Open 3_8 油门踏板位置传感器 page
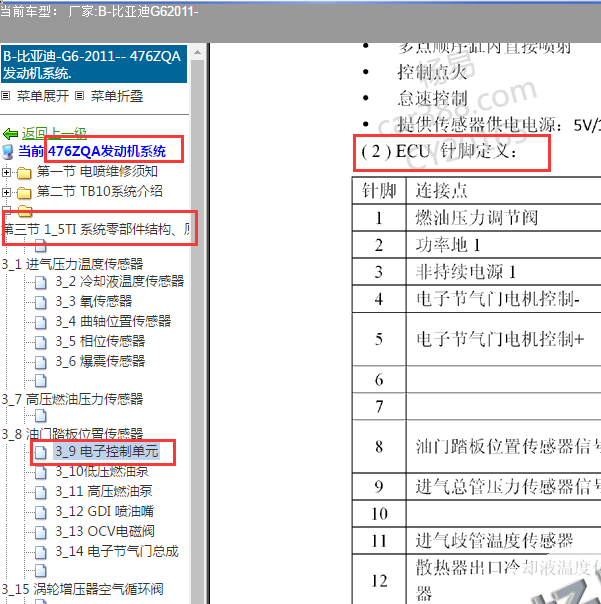The image size is (601, 604). click(72, 434)
